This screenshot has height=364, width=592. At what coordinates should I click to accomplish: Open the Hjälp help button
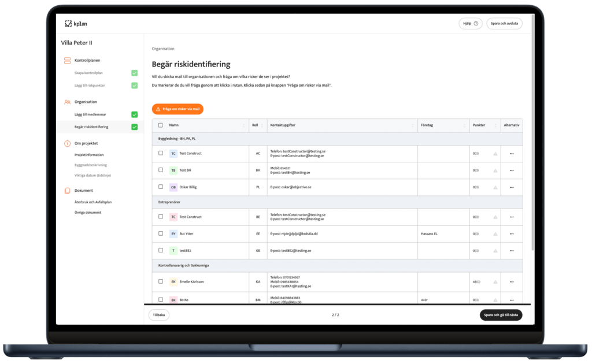pos(469,24)
